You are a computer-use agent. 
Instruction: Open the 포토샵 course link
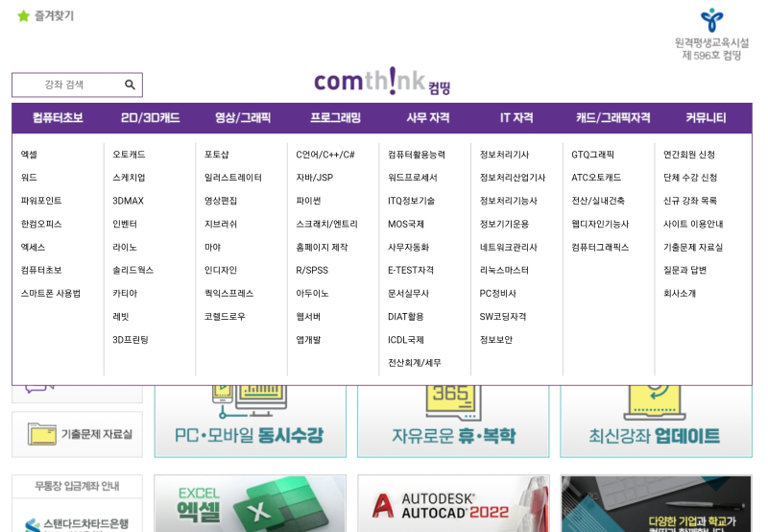pos(217,155)
